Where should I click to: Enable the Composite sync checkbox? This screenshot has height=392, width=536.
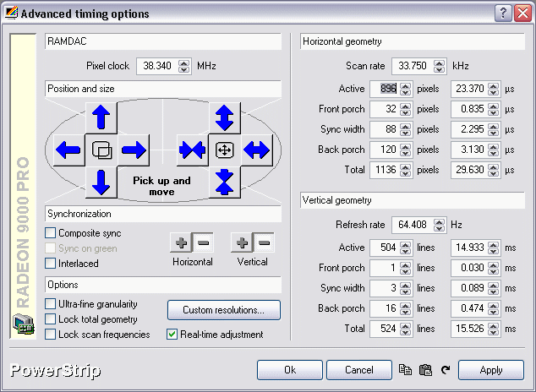(x=51, y=233)
